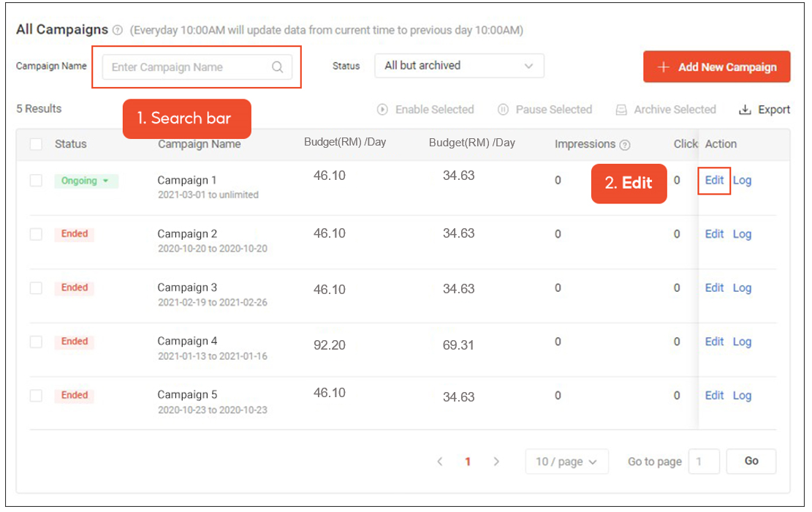Open the 10 / page dropdown

point(567,462)
